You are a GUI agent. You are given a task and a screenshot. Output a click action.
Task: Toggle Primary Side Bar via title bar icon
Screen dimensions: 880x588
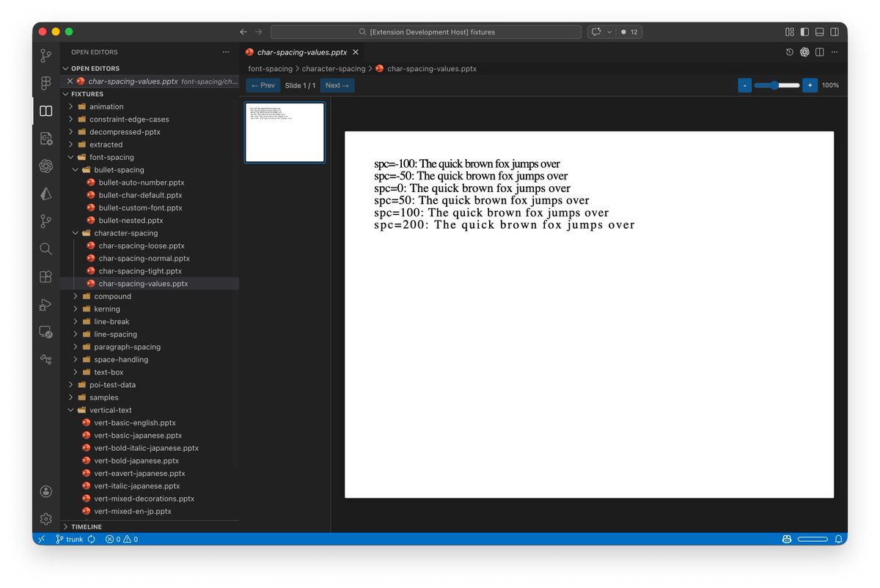804,32
